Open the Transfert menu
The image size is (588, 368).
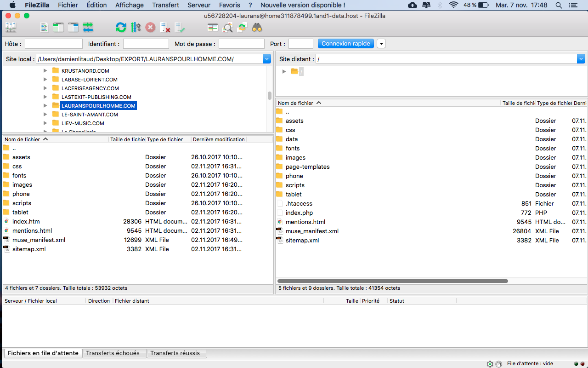166,5
